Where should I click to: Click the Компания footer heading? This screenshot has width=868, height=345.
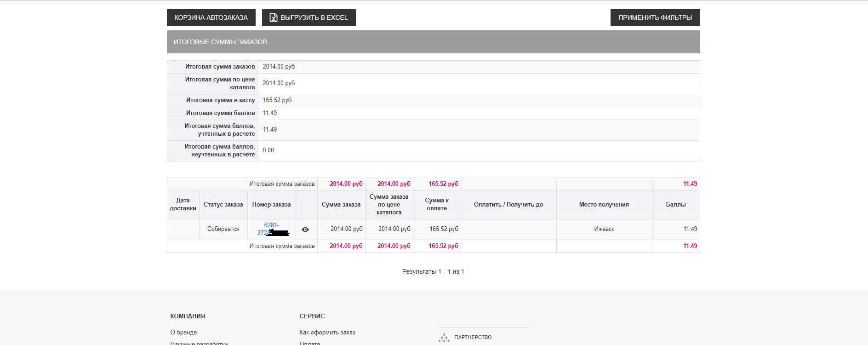pyautogui.click(x=188, y=316)
